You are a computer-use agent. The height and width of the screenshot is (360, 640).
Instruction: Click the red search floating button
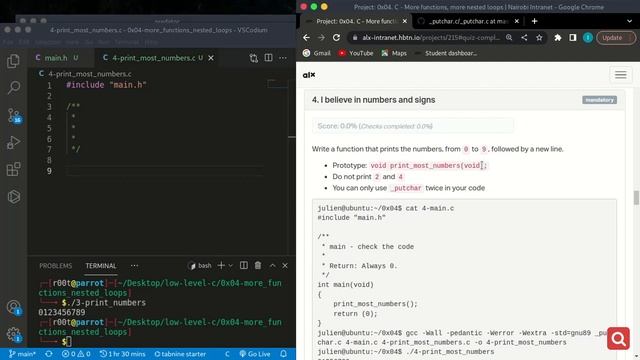click(618, 338)
